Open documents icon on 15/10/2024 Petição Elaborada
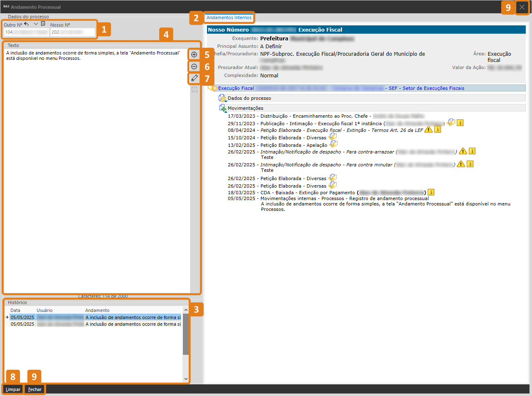Screen dimensions: 532x396 [x=333, y=137]
